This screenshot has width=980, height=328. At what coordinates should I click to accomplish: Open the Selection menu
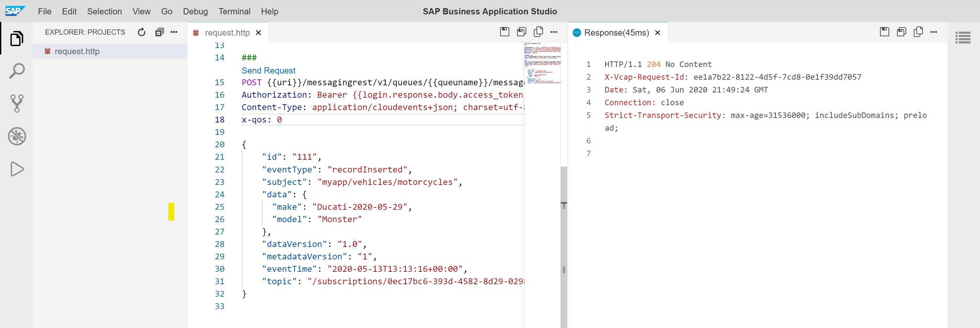104,11
